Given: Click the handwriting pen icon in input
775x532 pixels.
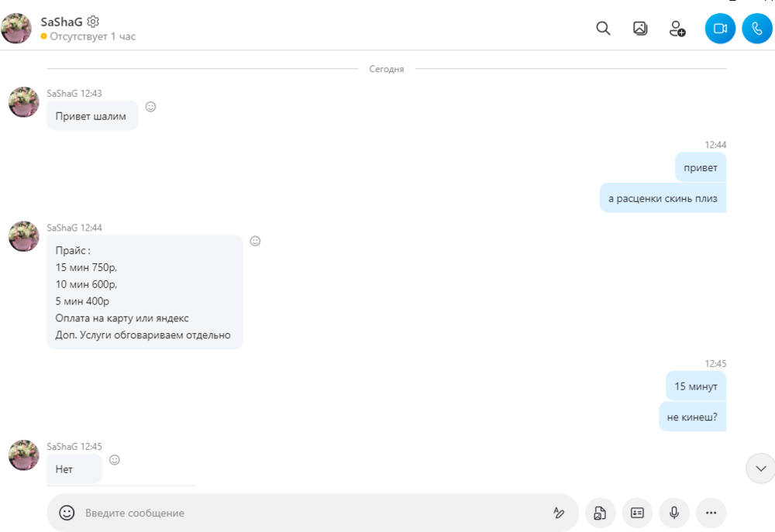Looking at the screenshot, I should [558, 513].
